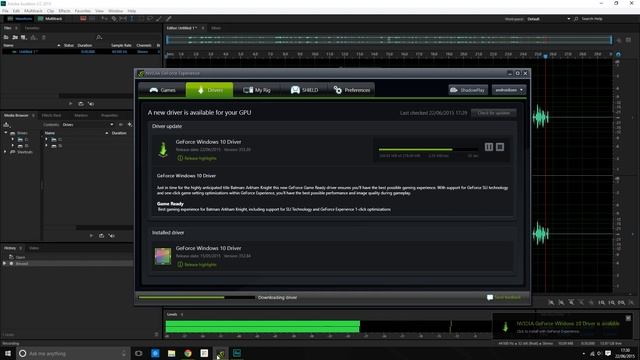The width and height of the screenshot is (640, 360).
Task: Switch to Multitrack view in Audition
Action: pos(50,19)
